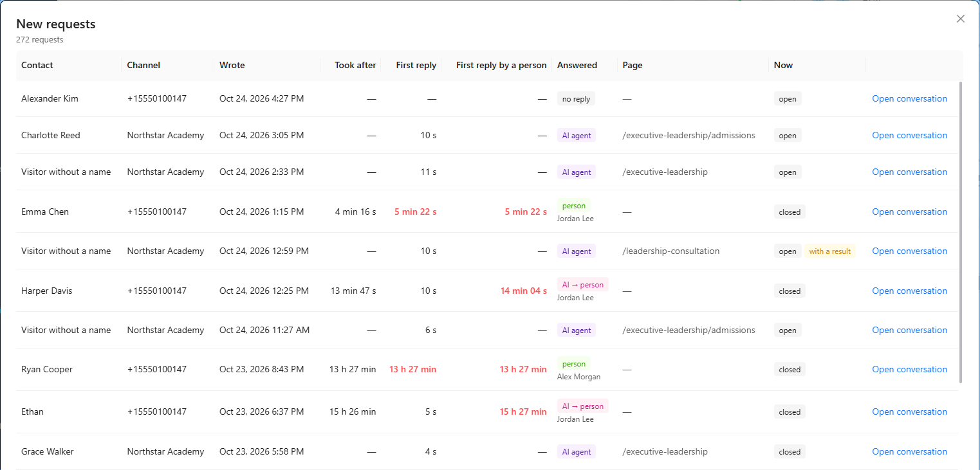Open conversation for Alexander Kim
Viewport: 980px width, 470px height.
909,98
